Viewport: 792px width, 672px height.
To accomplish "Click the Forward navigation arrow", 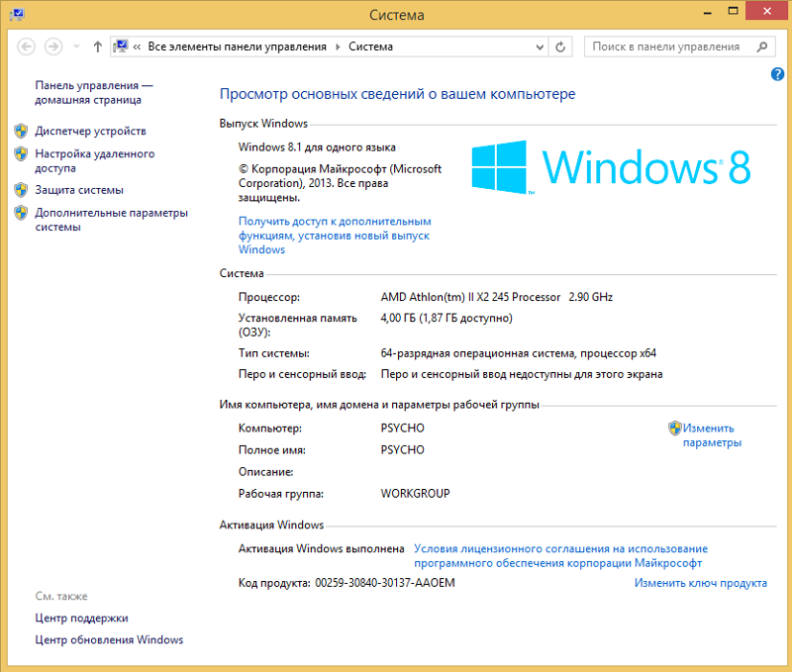I will 53,47.
